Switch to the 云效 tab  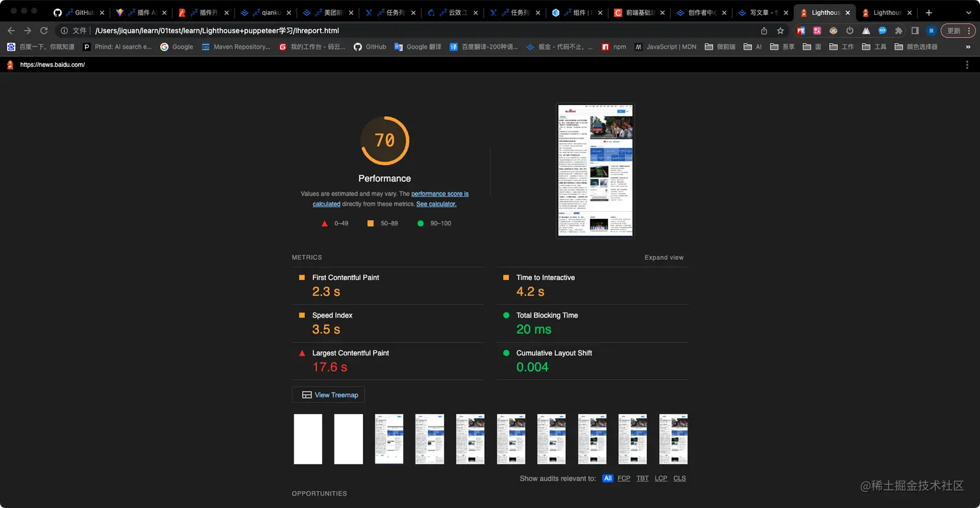coord(452,12)
